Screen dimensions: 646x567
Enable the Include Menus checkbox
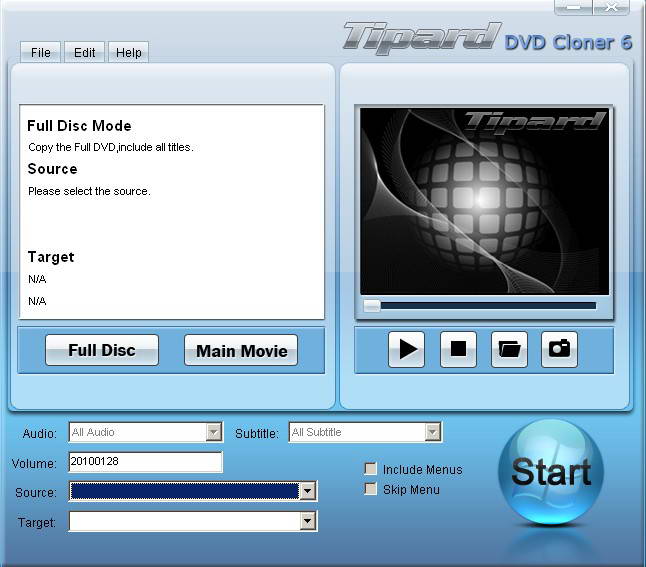point(371,469)
